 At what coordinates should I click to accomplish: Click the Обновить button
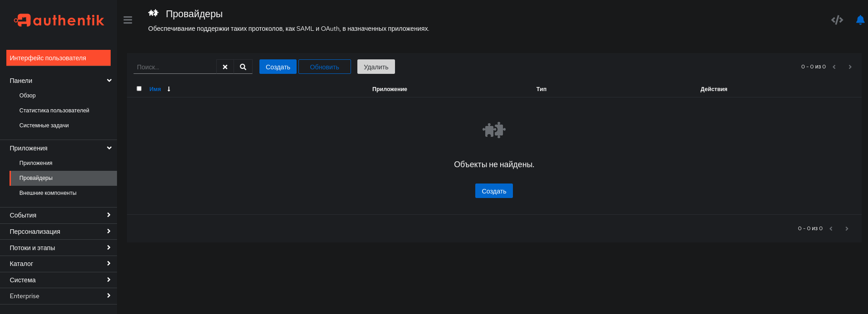tap(325, 67)
